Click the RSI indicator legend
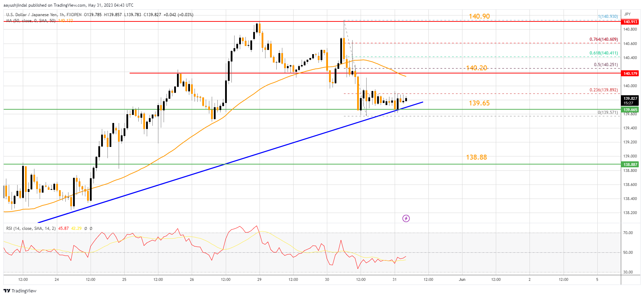Image resolution: width=644 pixels, height=297 pixels. tap(31, 228)
